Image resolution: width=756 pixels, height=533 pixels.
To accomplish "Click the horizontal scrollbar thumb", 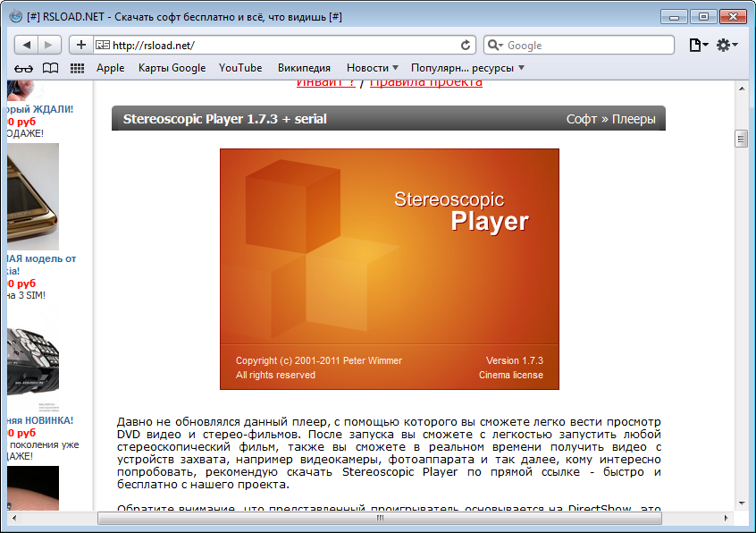I will coord(380,518).
